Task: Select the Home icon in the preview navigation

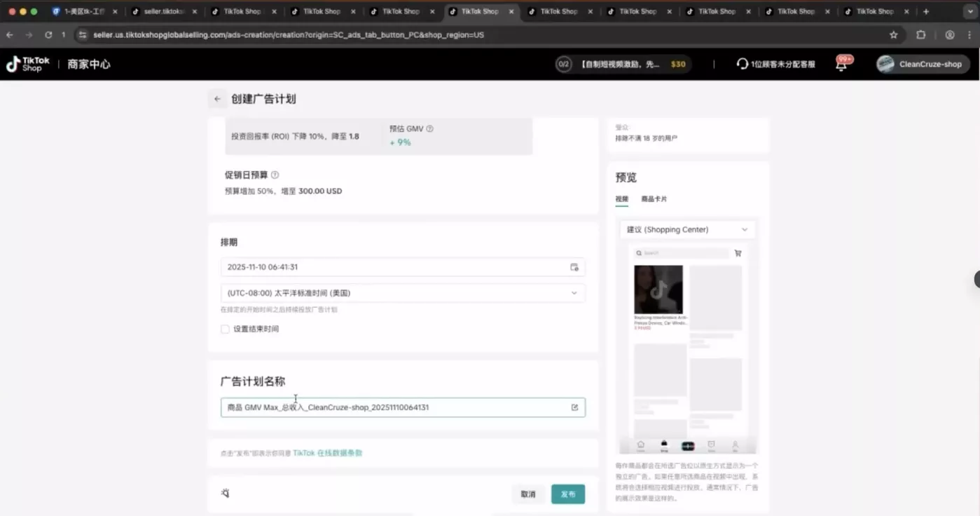Action: tap(640, 445)
